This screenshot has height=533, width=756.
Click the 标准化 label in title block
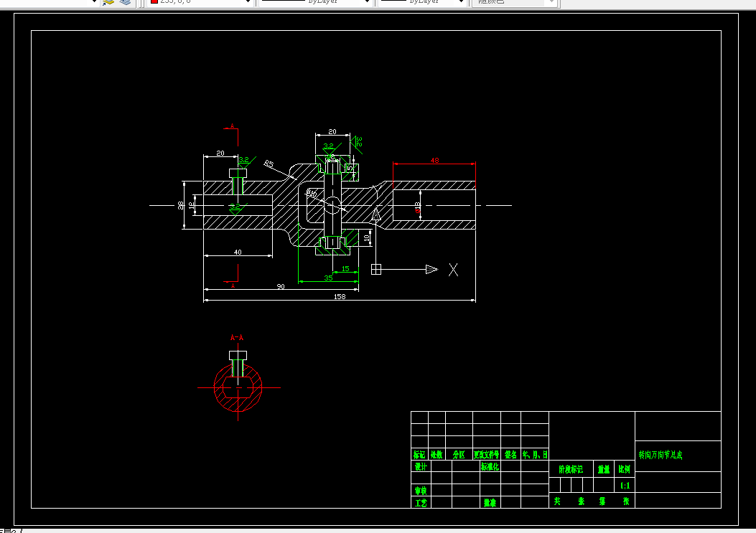[490, 466]
